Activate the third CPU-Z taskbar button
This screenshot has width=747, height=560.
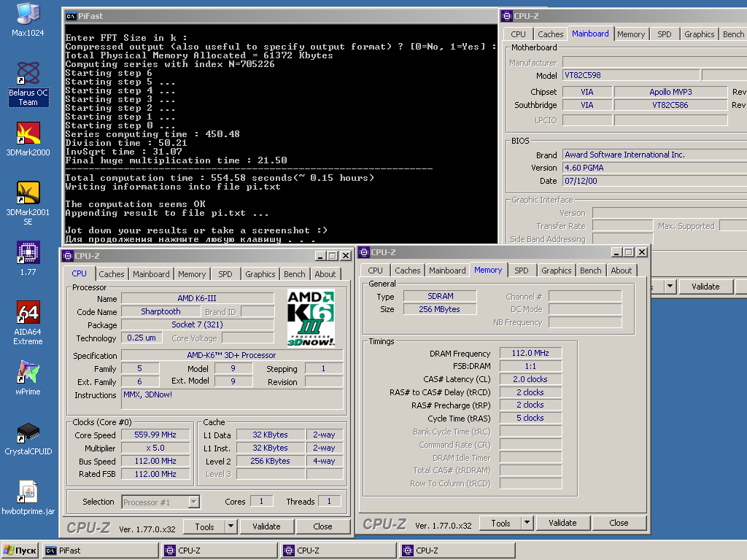pos(457,551)
